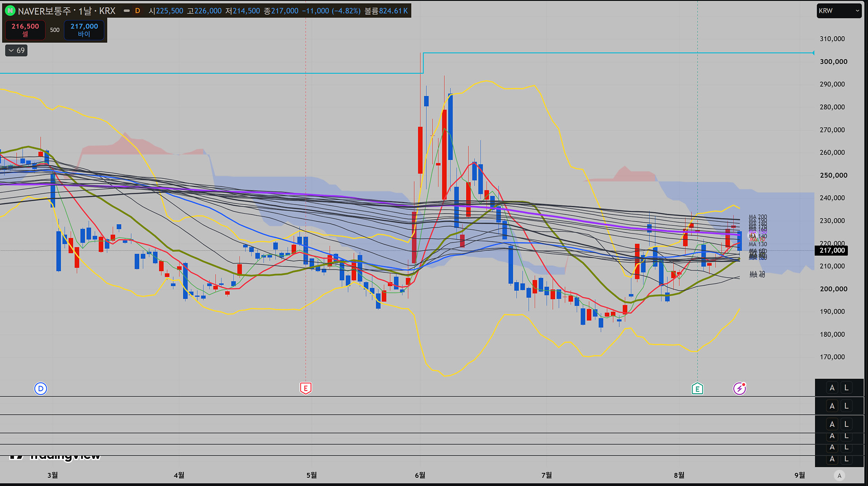Screen dimensions: 868x486
Task: Toggle log scale L on second pane
Action: pyautogui.click(x=846, y=406)
